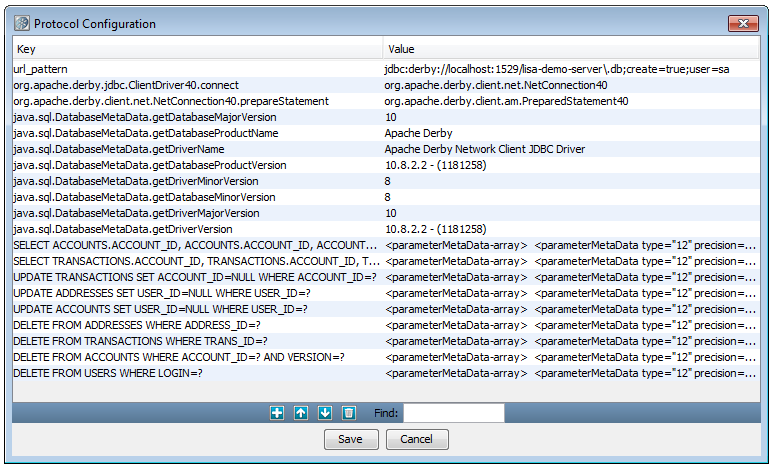Image resolution: width=775 pixels, height=470 pixels.
Task: Click the Key column header
Action: pos(198,49)
